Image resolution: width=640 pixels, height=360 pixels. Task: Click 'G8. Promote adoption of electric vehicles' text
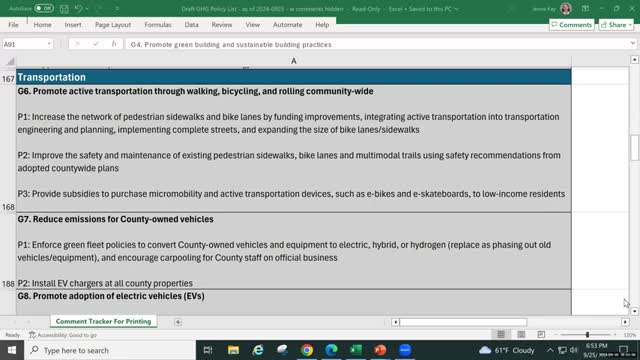coord(111,296)
